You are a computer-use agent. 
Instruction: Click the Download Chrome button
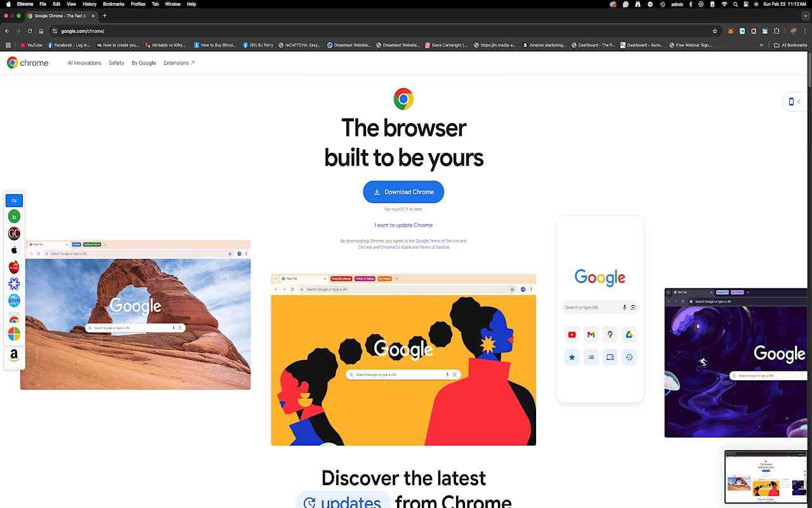click(x=403, y=192)
